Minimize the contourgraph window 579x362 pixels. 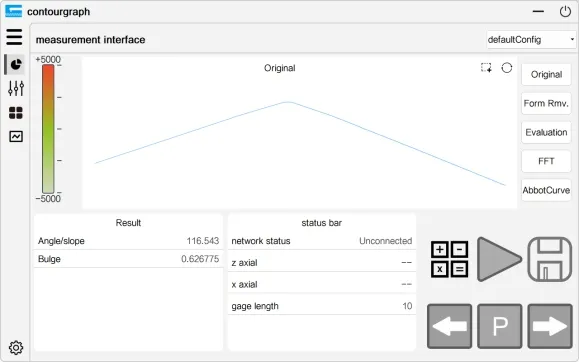538,11
